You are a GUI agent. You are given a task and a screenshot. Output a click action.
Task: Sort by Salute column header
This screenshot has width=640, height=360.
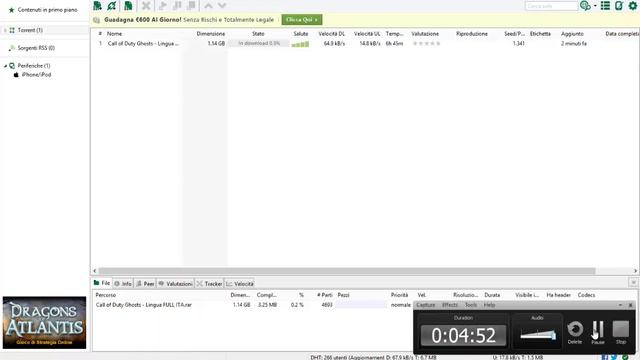[x=301, y=34]
